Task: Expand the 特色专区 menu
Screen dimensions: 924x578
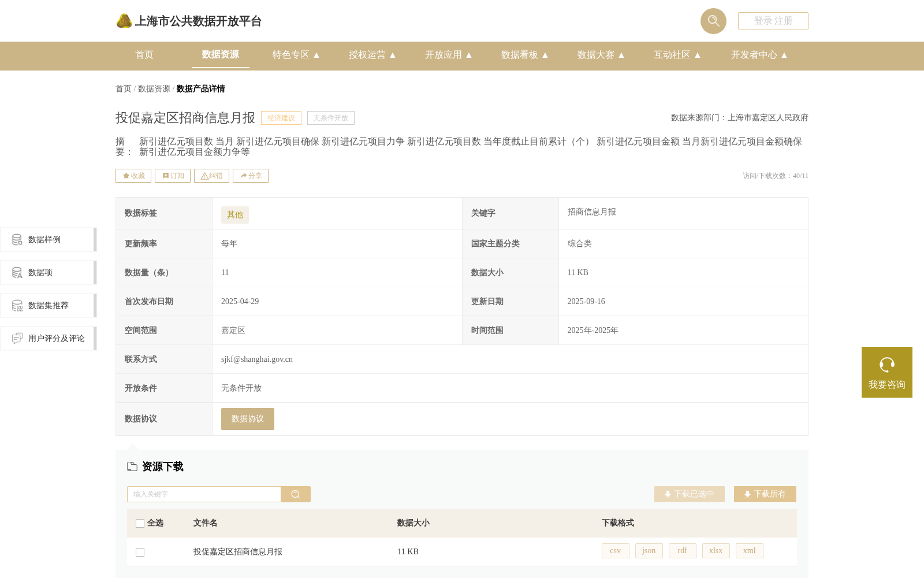Action: pyautogui.click(x=296, y=55)
